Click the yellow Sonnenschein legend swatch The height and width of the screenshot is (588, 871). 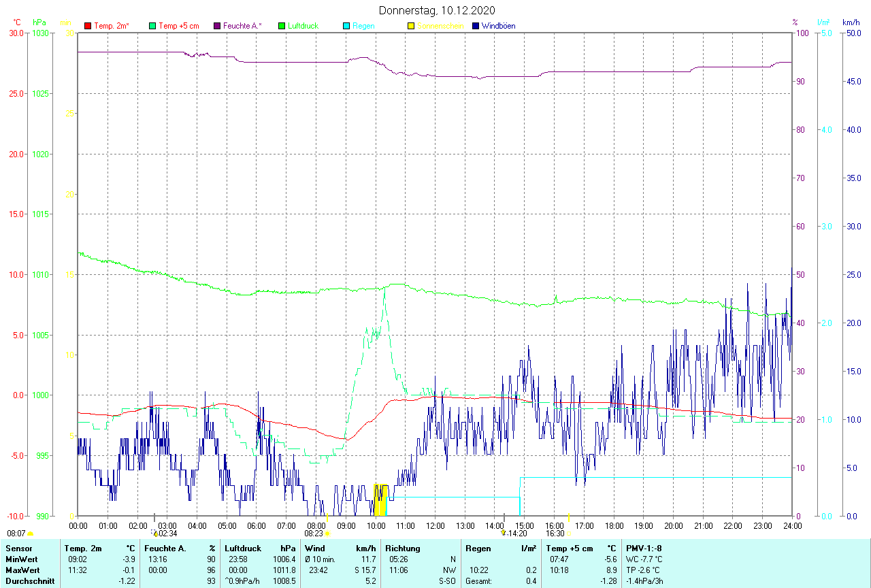point(411,26)
